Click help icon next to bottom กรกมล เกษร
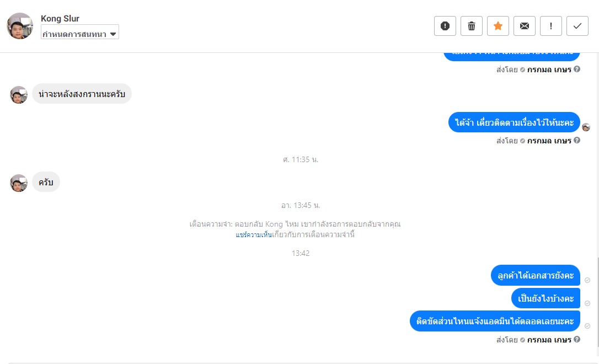The image size is (599, 364). coord(577,339)
